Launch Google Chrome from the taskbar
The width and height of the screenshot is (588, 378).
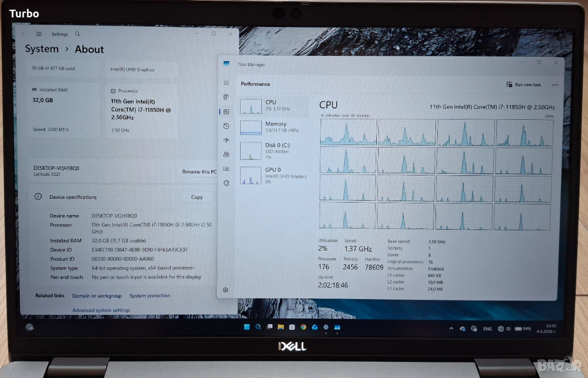coord(303,327)
